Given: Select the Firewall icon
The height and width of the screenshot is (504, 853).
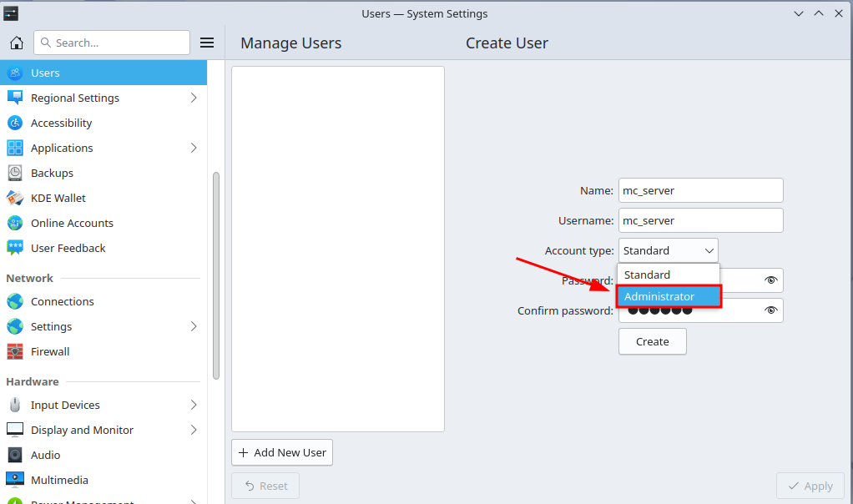Looking at the screenshot, I should [x=15, y=351].
